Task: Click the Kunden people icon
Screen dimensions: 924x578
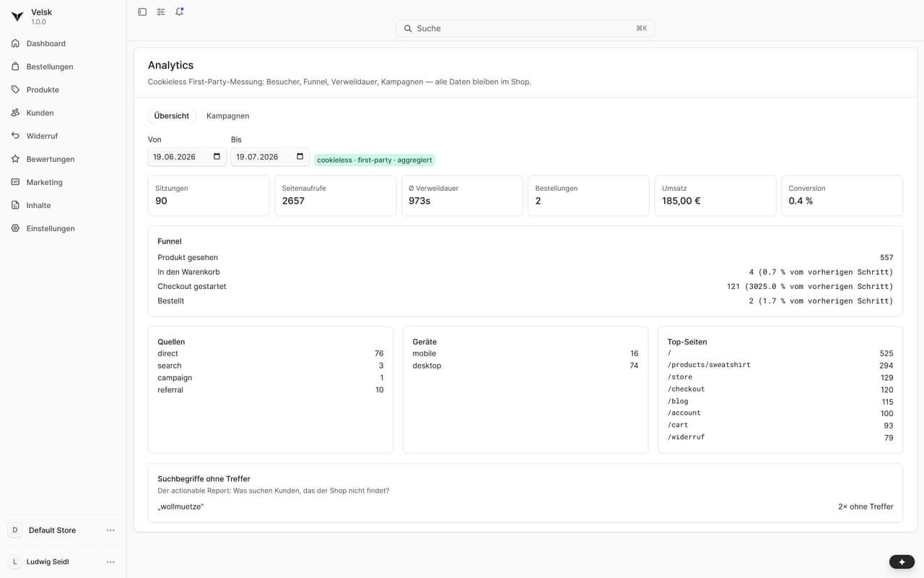Action: tap(15, 113)
